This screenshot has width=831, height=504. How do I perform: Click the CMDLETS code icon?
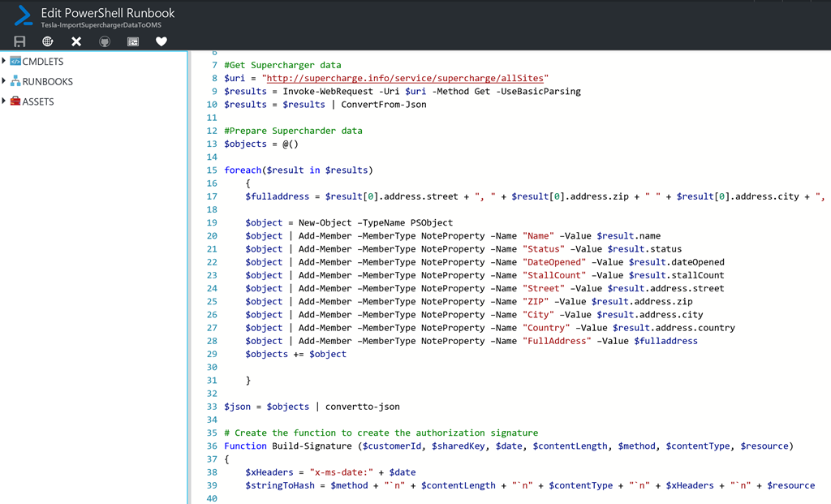click(15, 62)
